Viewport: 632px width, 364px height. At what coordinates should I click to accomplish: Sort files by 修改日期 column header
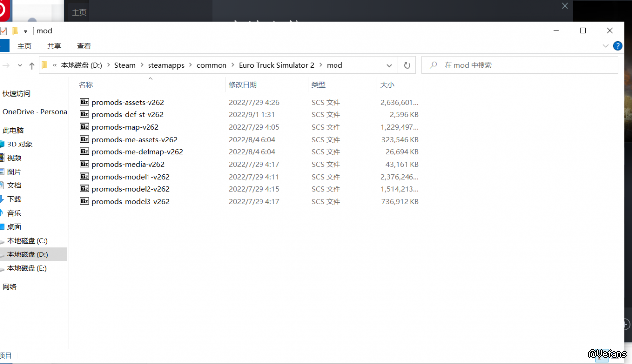point(242,85)
